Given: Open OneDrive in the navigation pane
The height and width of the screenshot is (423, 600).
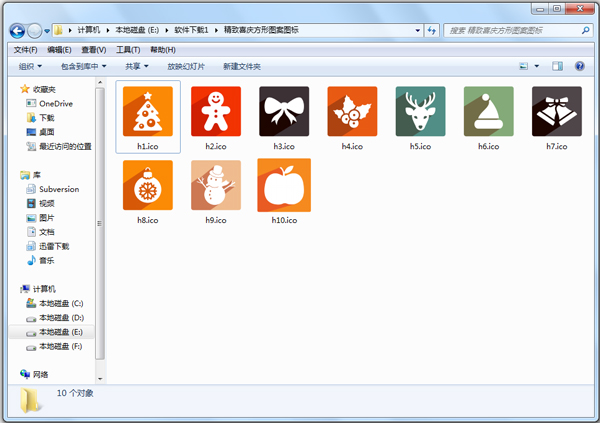Looking at the screenshot, I should coord(56,103).
